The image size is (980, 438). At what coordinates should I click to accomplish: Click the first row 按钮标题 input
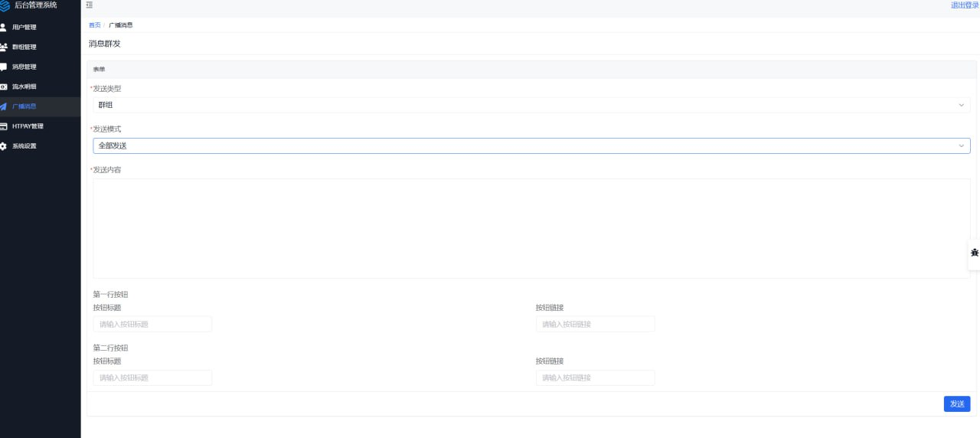[152, 324]
